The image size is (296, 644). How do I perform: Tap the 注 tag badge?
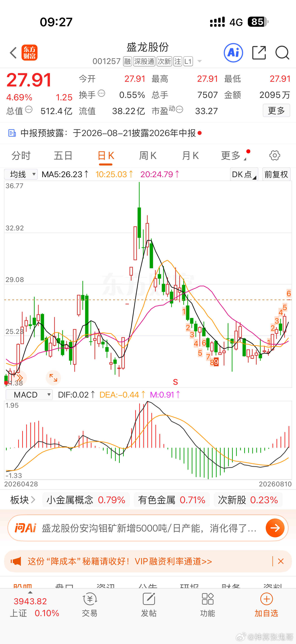click(x=178, y=62)
